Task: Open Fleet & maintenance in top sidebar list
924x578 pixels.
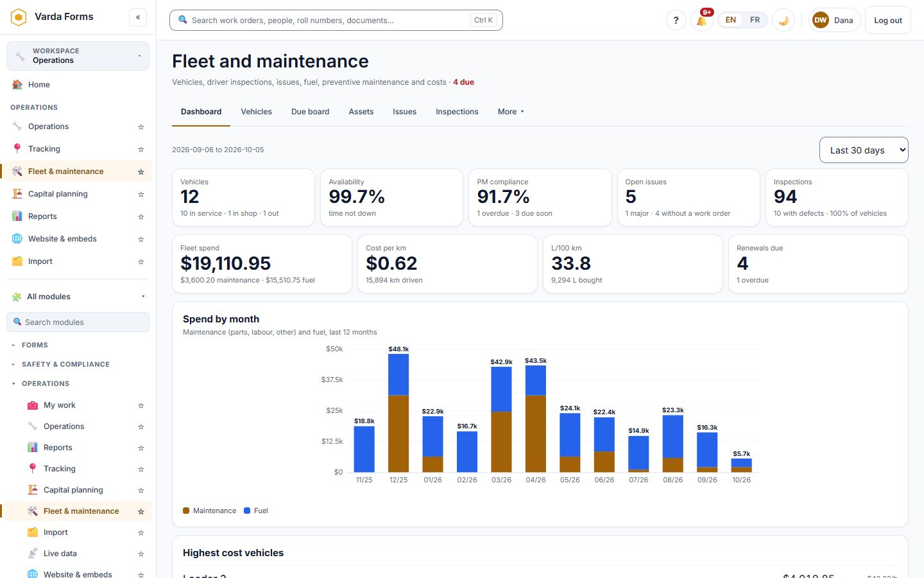Action: click(x=78, y=171)
